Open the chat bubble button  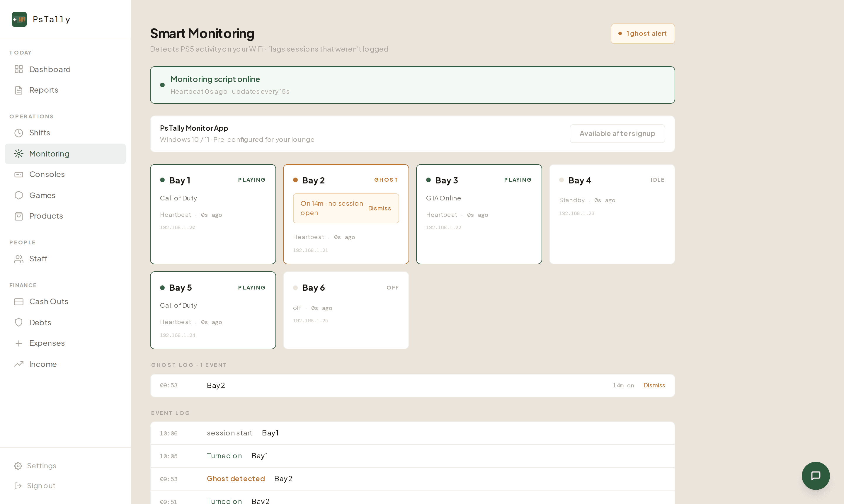click(816, 476)
